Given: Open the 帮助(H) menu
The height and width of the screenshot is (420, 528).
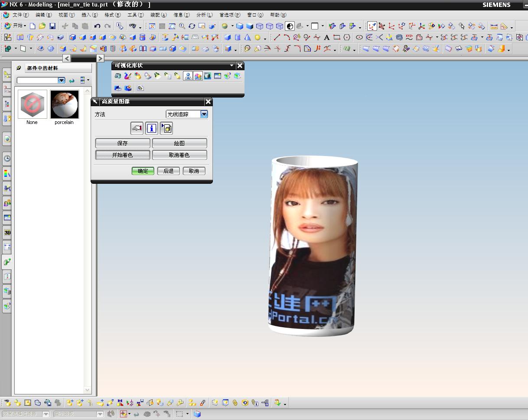Looking at the screenshot, I should tap(278, 15).
